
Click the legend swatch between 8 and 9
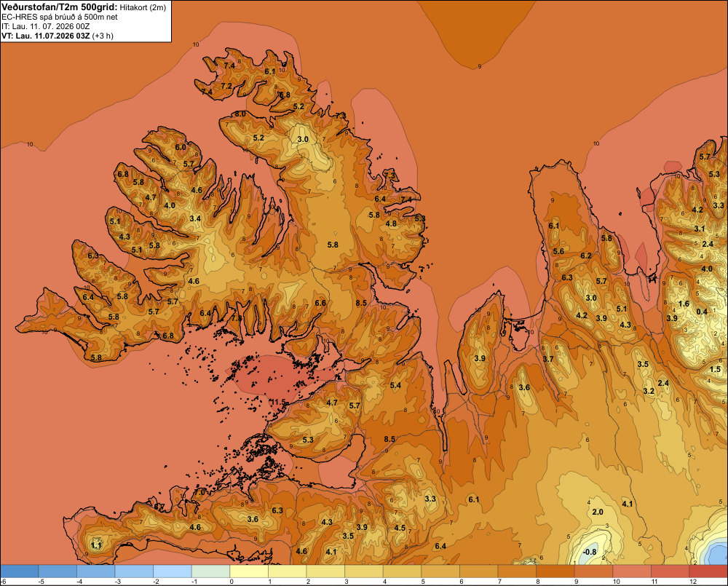click(555, 571)
